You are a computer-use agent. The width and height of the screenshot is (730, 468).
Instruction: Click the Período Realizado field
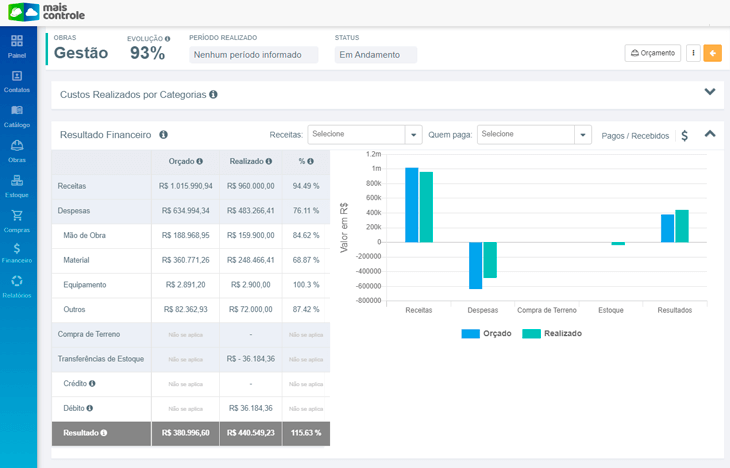tap(253, 55)
